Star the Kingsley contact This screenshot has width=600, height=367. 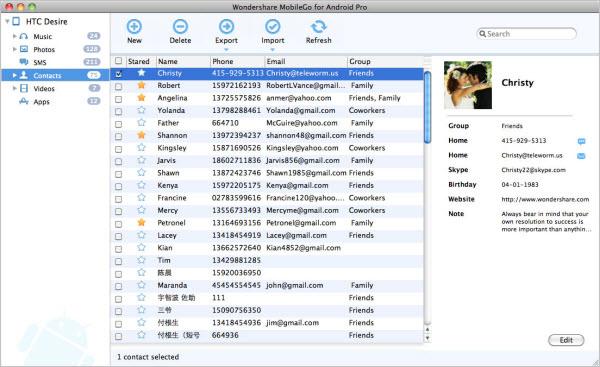point(142,148)
